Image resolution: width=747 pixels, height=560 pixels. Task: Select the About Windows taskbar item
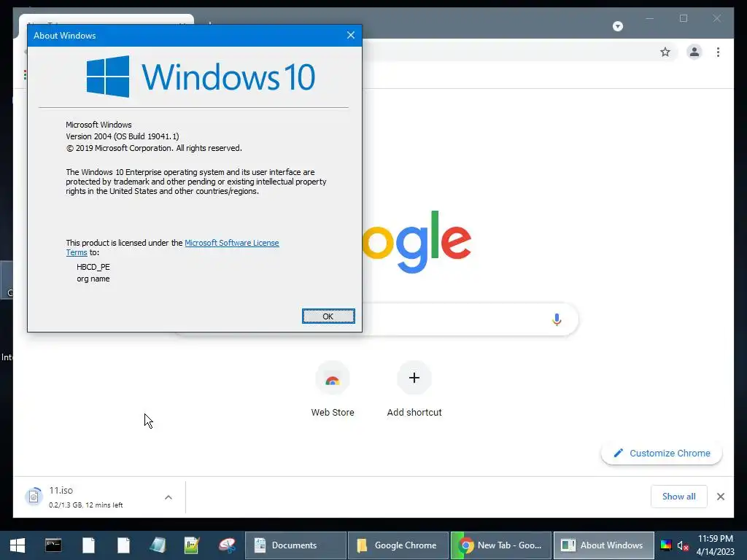603,545
